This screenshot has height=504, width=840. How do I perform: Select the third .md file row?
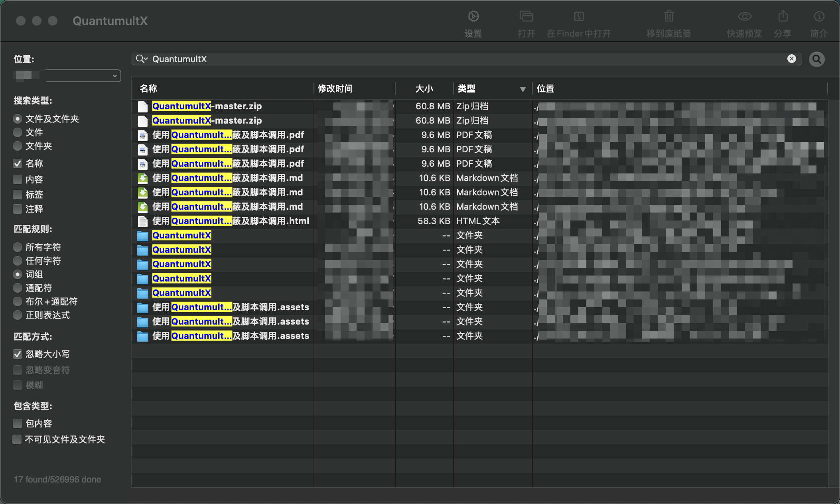click(x=479, y=207)
